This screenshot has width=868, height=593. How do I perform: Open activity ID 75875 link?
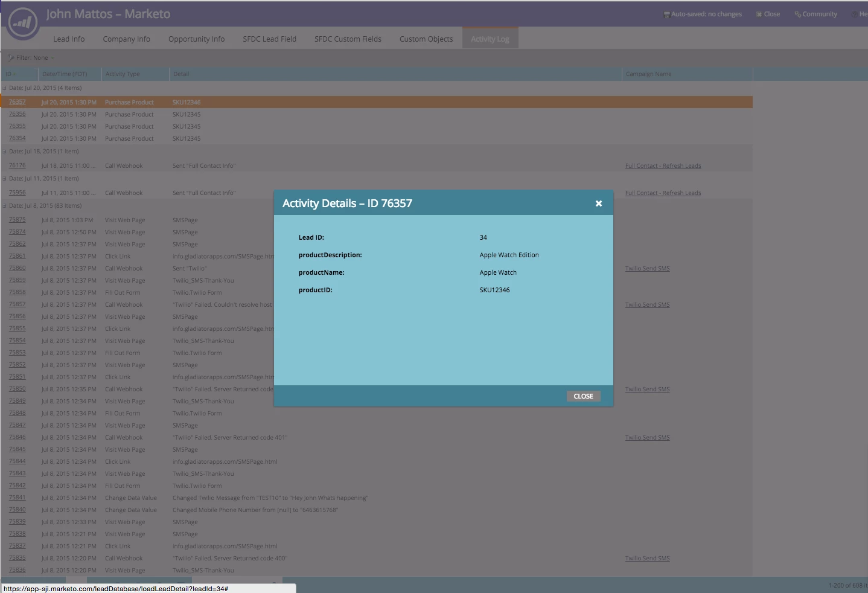pos(17,220)
